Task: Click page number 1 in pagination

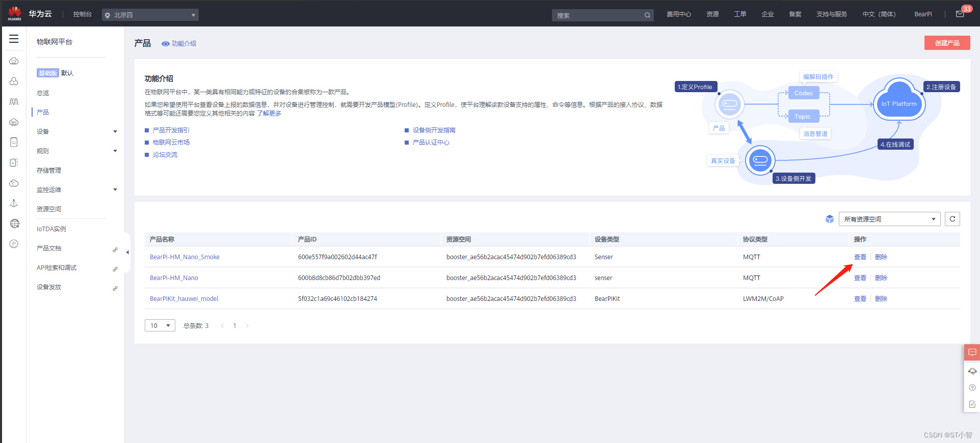Action: [x=234, y=326]
